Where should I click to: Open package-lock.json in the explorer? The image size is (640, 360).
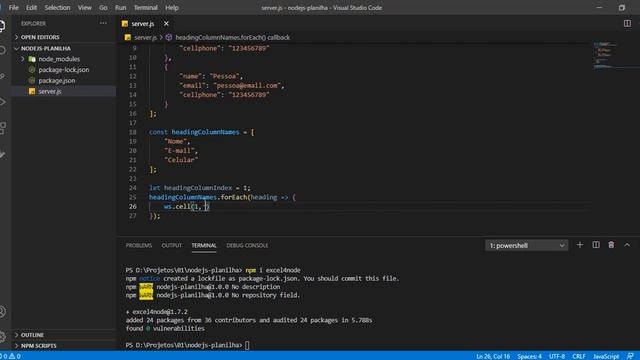(x=64, y=70)
